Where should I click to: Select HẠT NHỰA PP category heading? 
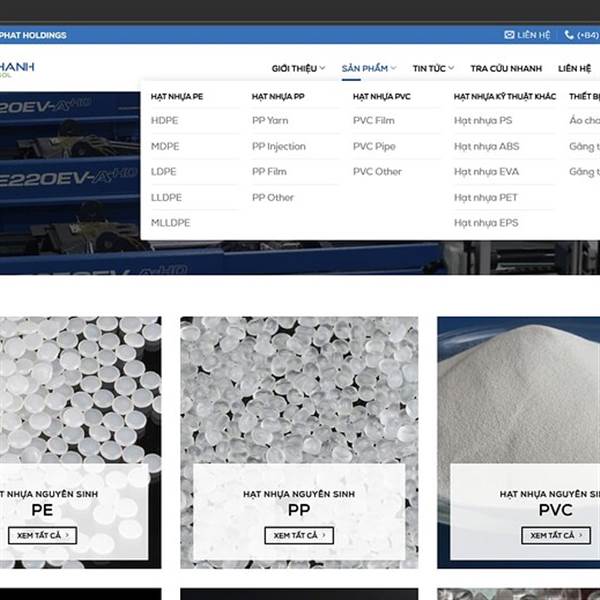coord(278,96)
